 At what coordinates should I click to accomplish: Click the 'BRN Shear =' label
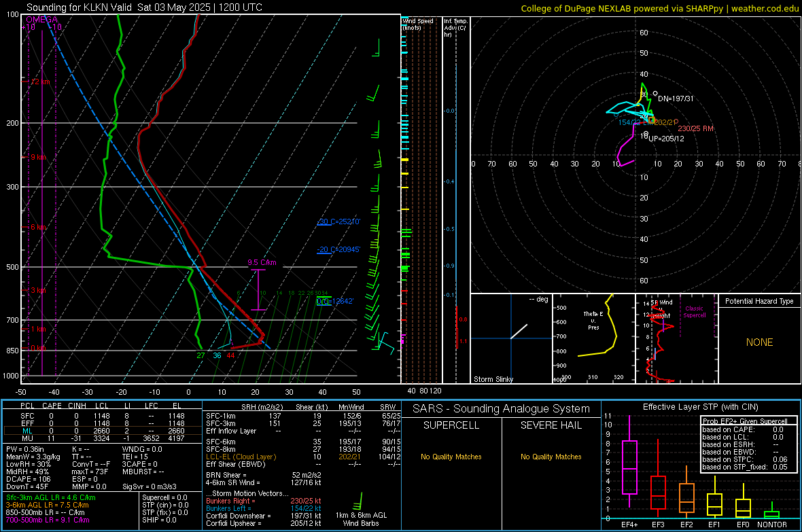[x=226, y=475]
